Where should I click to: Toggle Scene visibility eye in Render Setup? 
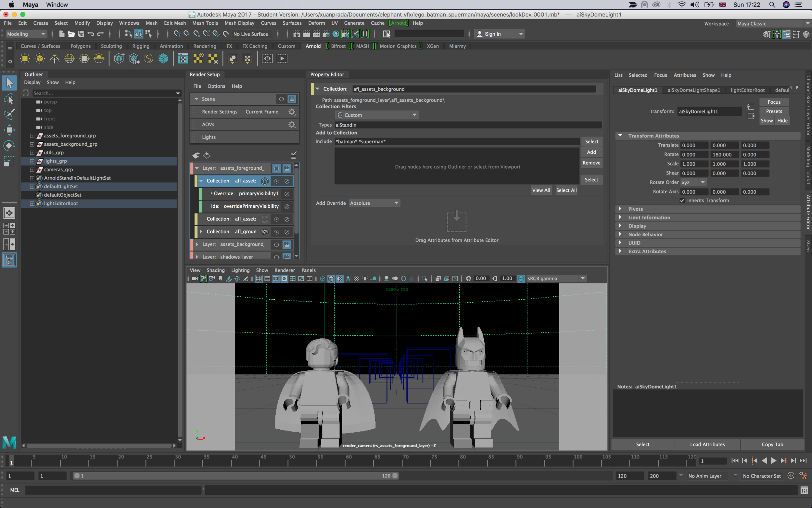(281, 99)
